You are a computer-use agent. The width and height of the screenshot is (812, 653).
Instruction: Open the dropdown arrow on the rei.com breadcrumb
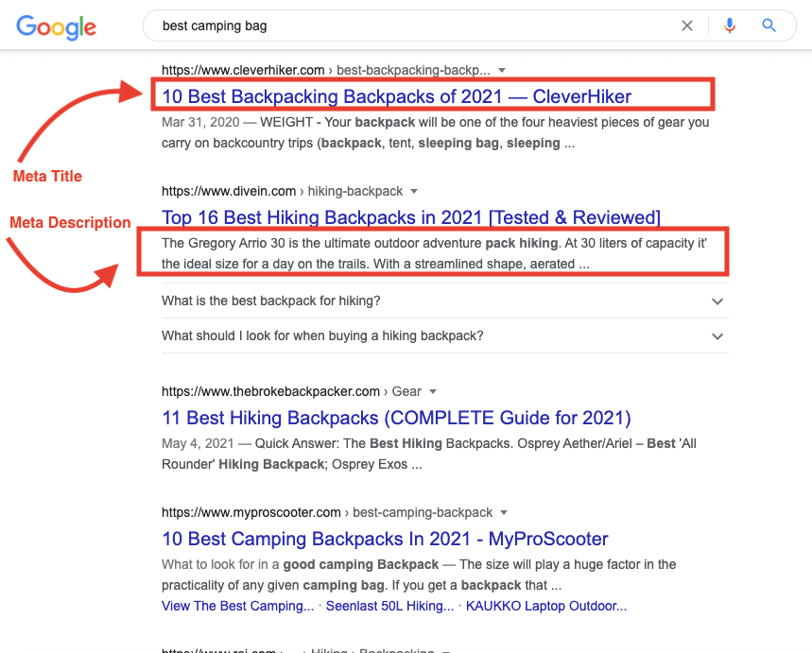[445, 650]
